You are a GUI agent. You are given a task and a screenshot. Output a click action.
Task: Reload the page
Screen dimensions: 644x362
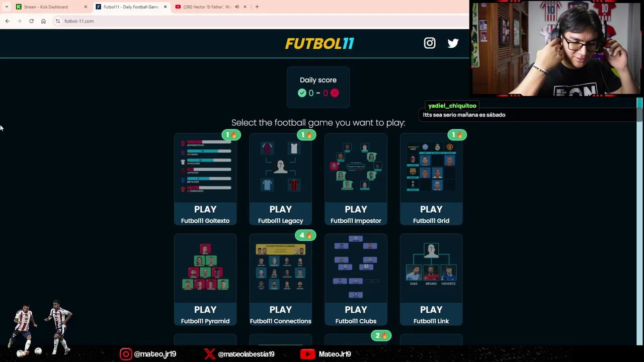(x=31, y=21)
